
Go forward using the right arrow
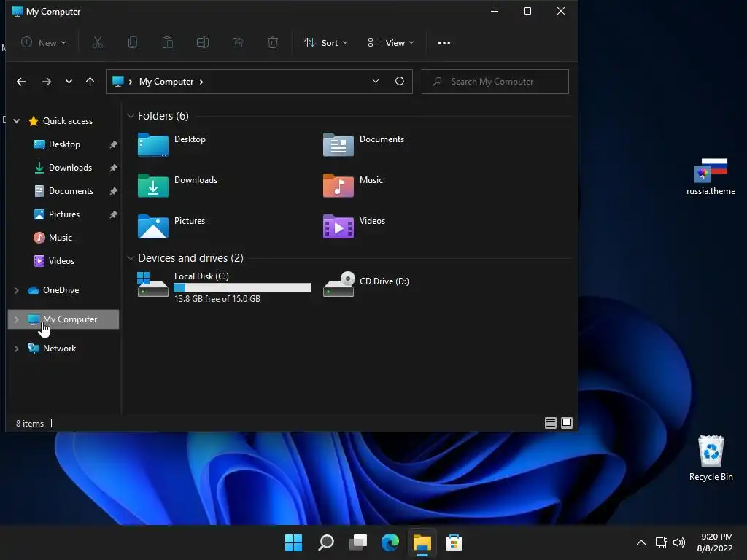(x=46, y=82)
